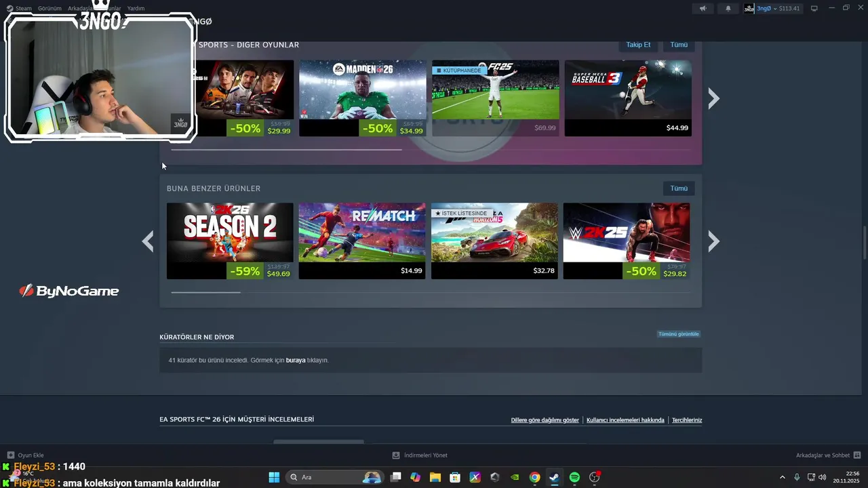Screen dimensions: 868x488
Task: Open Rematch game card
Action: (x=362, y=241)
